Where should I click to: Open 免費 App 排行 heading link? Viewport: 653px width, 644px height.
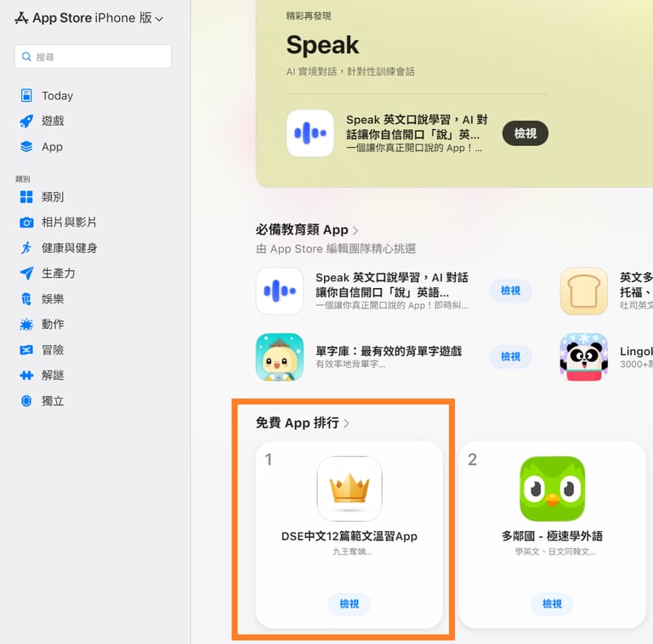click(298, 422)
